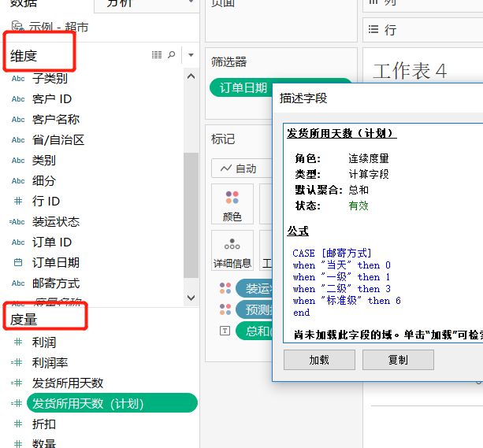Click the calculated number icon of 发货所用天数
Screen dimensions: 483x448
pos(17,383)
